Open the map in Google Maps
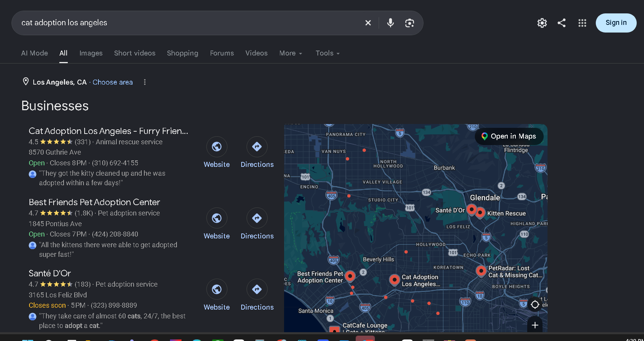Image resolution: width=644 pixels, height=341 pixels. 509,136
